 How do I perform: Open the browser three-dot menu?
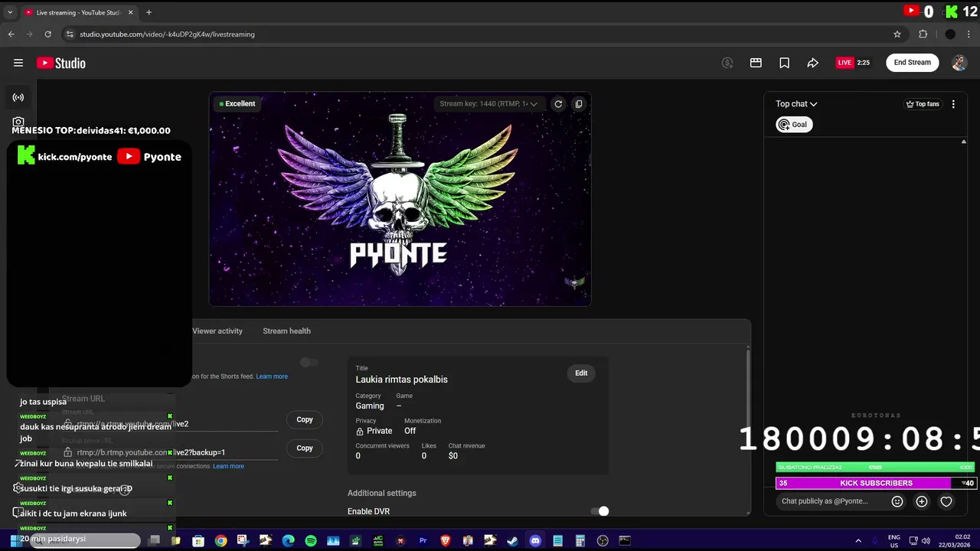970,34
